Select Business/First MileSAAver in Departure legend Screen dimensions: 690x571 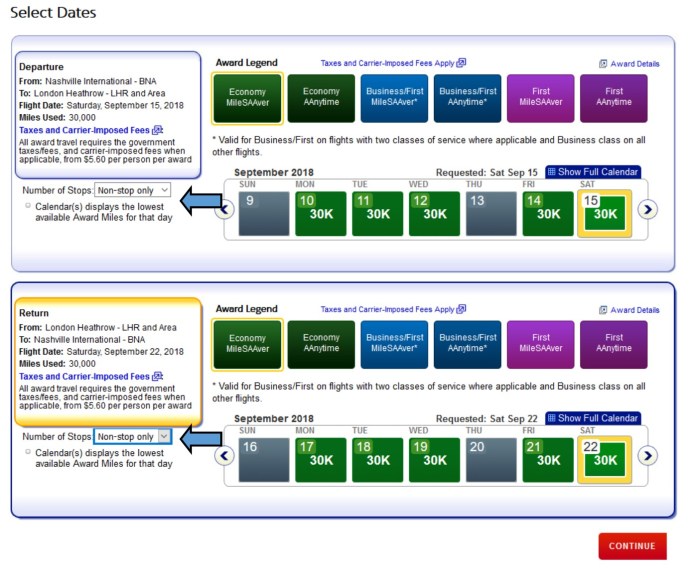(x=394, y=97)
